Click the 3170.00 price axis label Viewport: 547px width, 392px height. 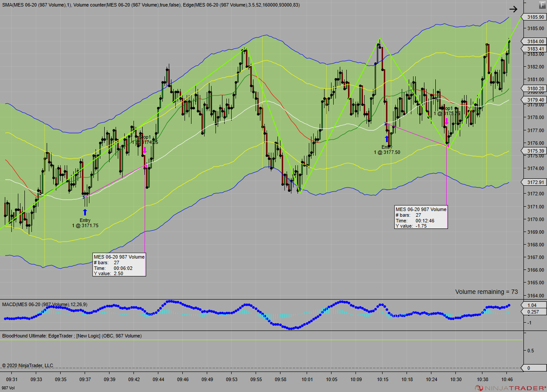point(535,219)
